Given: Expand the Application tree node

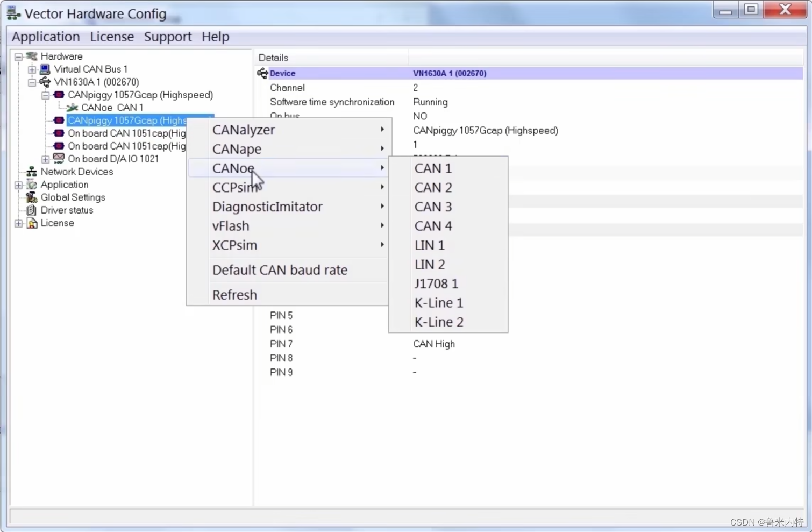Looking at the screenshot, I should point(18,185).
